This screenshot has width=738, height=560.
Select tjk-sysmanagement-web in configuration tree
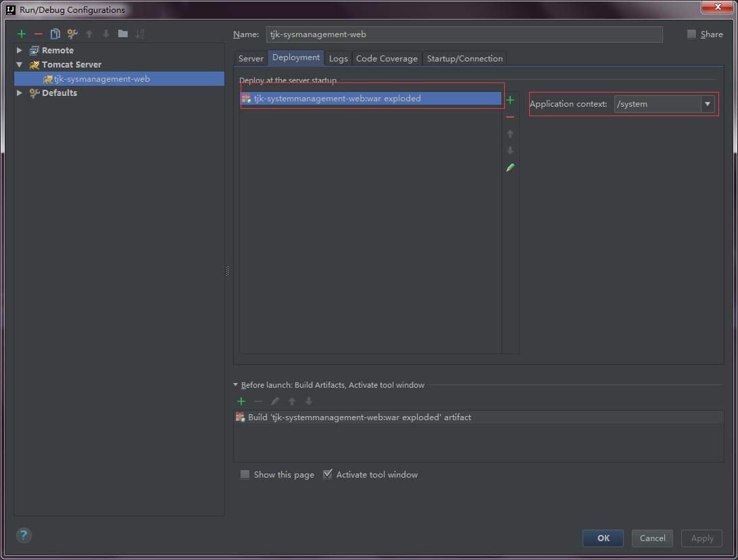[120, 79]
